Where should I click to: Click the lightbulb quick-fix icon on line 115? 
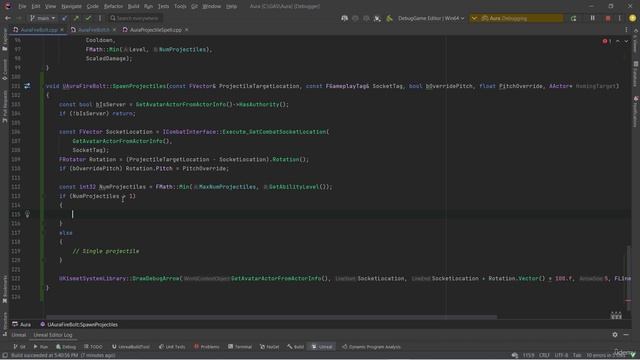pos(27,214)
